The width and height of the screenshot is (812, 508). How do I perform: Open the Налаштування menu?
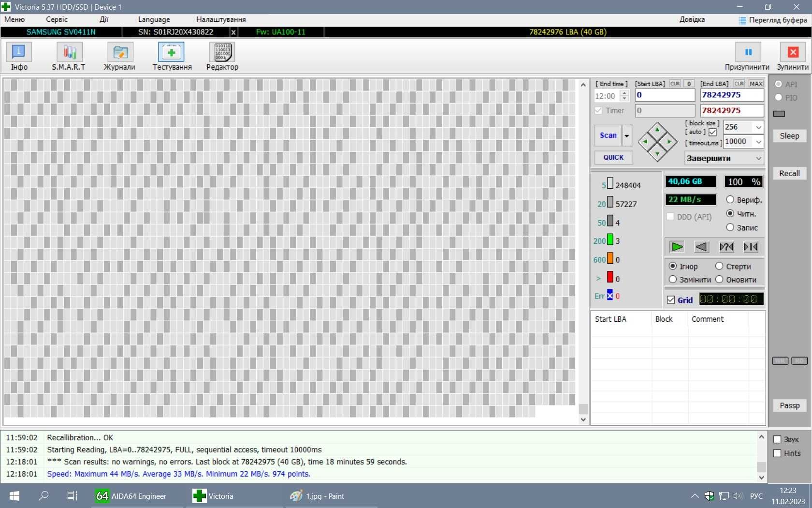click(221, 20)
